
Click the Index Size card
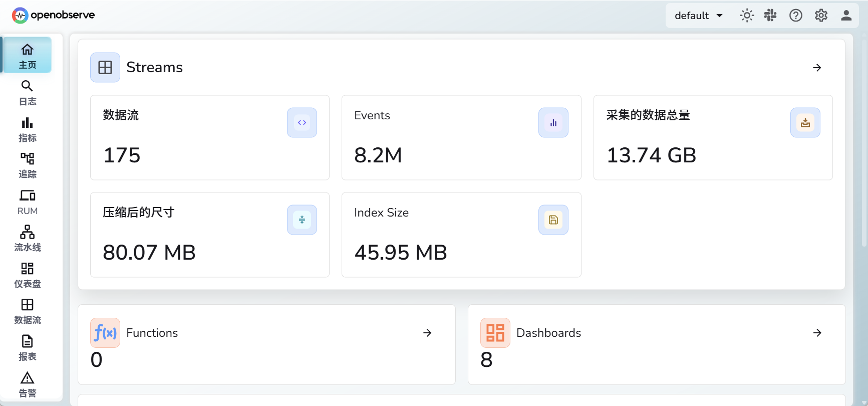pos(461,235)
